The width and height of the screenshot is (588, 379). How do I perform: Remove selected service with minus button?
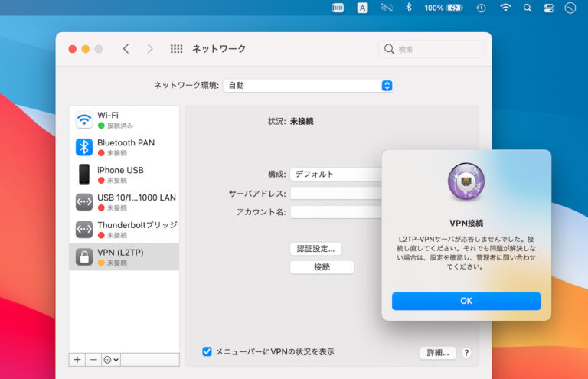[93, 359]
